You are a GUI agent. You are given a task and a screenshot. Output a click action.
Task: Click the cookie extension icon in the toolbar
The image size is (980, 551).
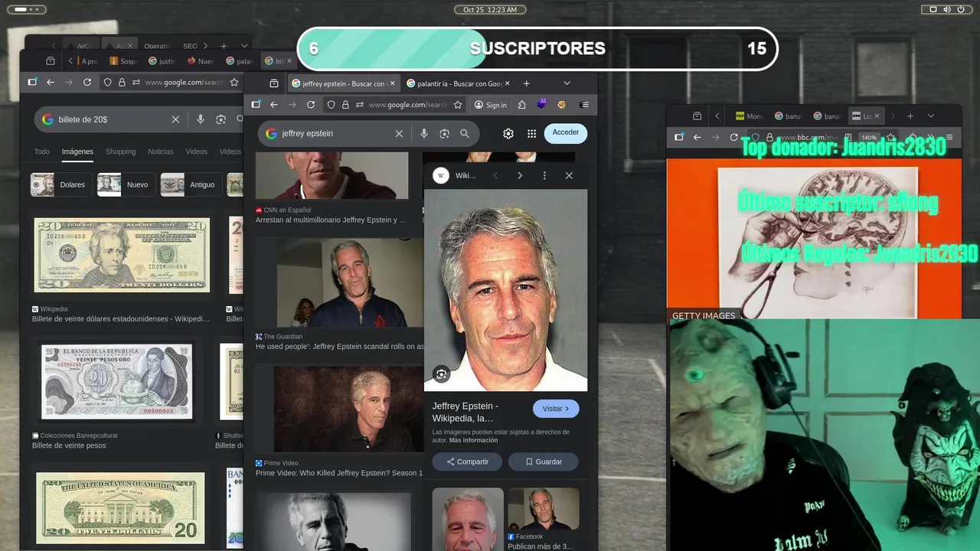tap(561, 105)
